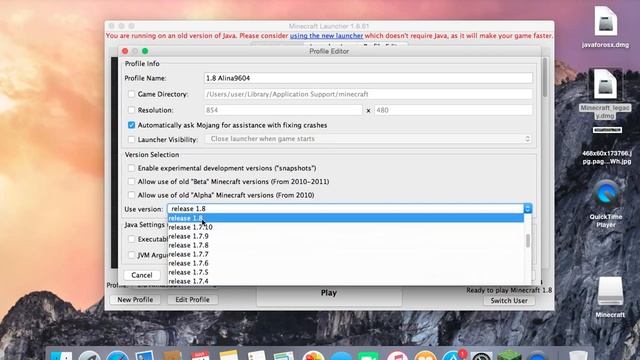Click New Profile in Minecraft Launcher

pyautogui.click(x=135, y=300)
